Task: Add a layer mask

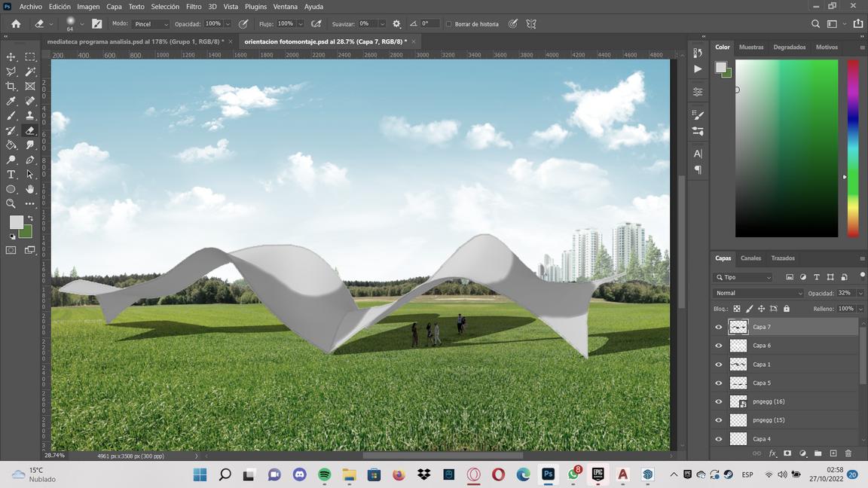Action: coord(787,453)
